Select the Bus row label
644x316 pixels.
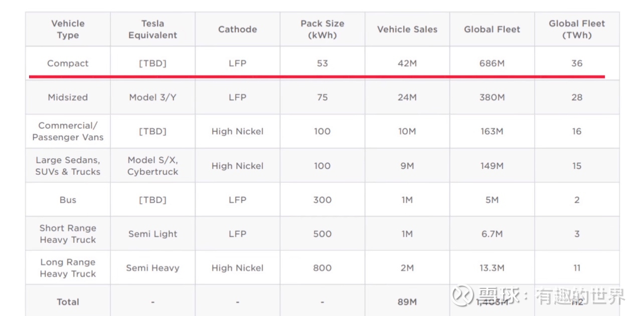[x=68, y=200]
